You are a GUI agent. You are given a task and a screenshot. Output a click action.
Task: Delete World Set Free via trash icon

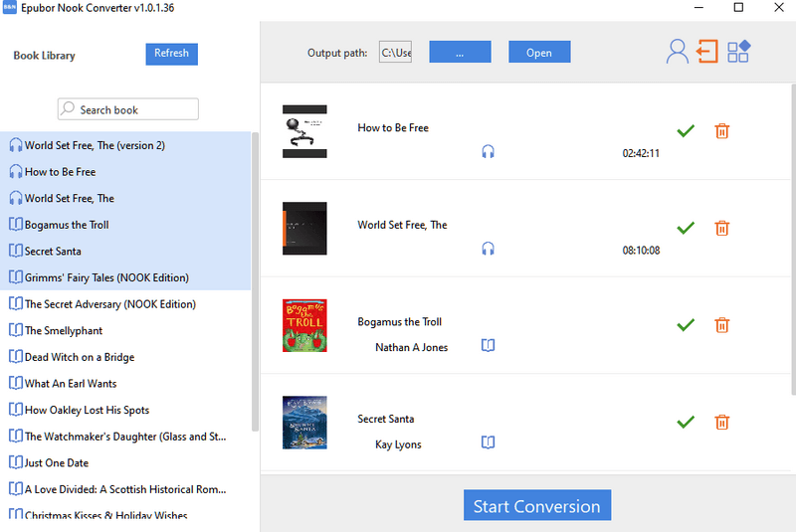click(x=722, y=228)
